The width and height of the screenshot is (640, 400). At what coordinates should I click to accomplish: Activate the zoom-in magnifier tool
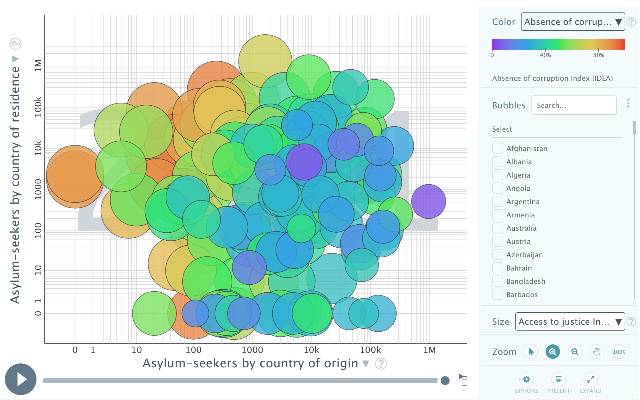(553, 352)
